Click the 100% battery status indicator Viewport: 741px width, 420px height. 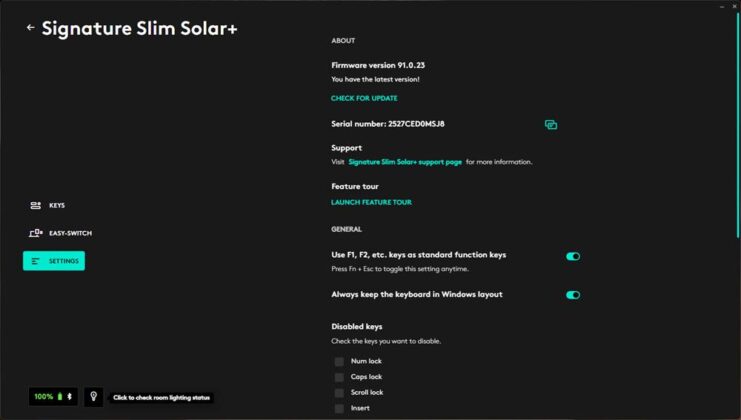[x=53, y=397]
